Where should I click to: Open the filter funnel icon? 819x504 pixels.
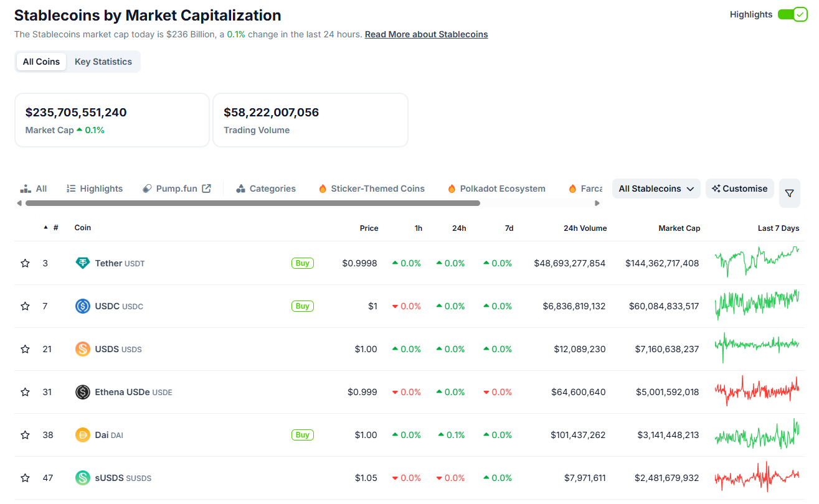tap(789, 194)
